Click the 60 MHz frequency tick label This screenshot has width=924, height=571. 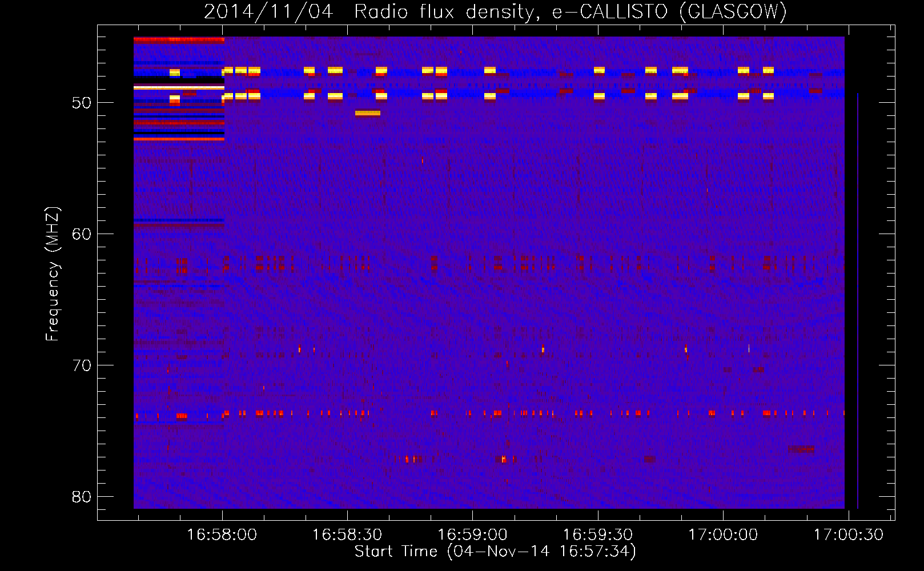pyautogui.click(x=82, y=234)
